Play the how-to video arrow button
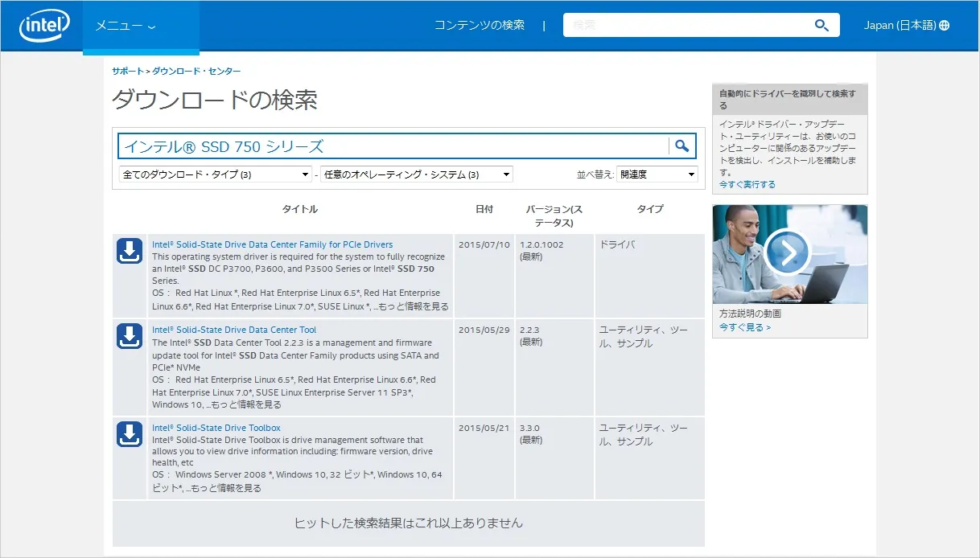Image resolution: width=980 pixels, height=558 pixels. (x=788, y=252)
